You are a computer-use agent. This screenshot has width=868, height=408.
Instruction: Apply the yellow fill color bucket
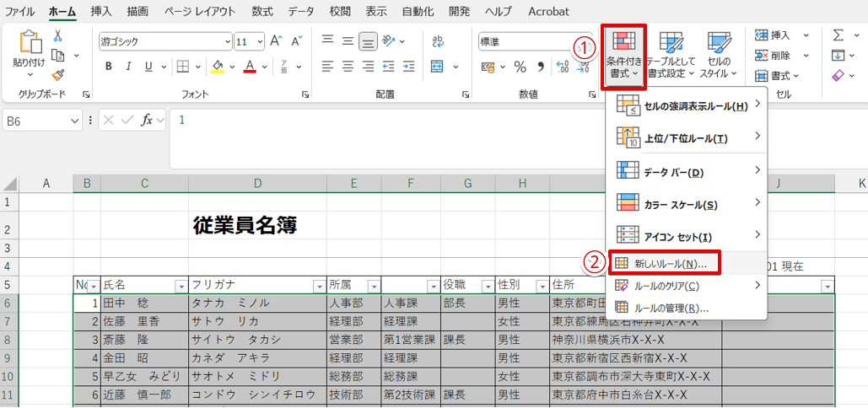click(x=218, y=67)
